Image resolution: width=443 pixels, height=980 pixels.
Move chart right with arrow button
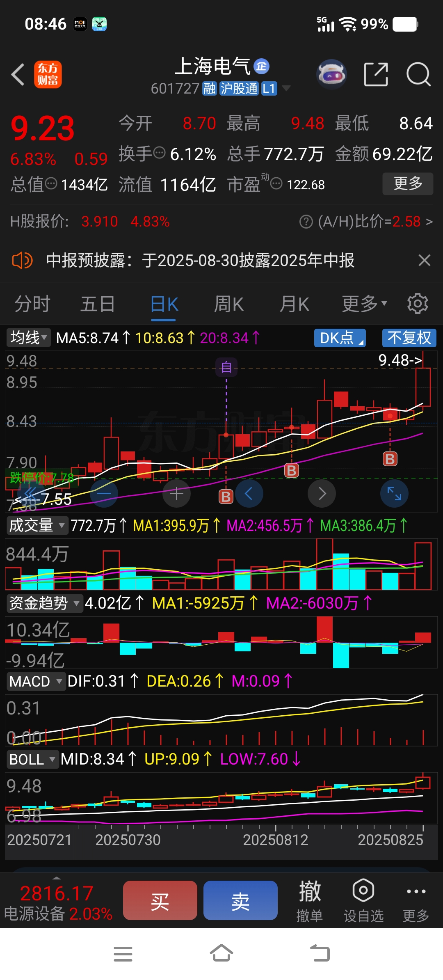[x=322, y=493]
